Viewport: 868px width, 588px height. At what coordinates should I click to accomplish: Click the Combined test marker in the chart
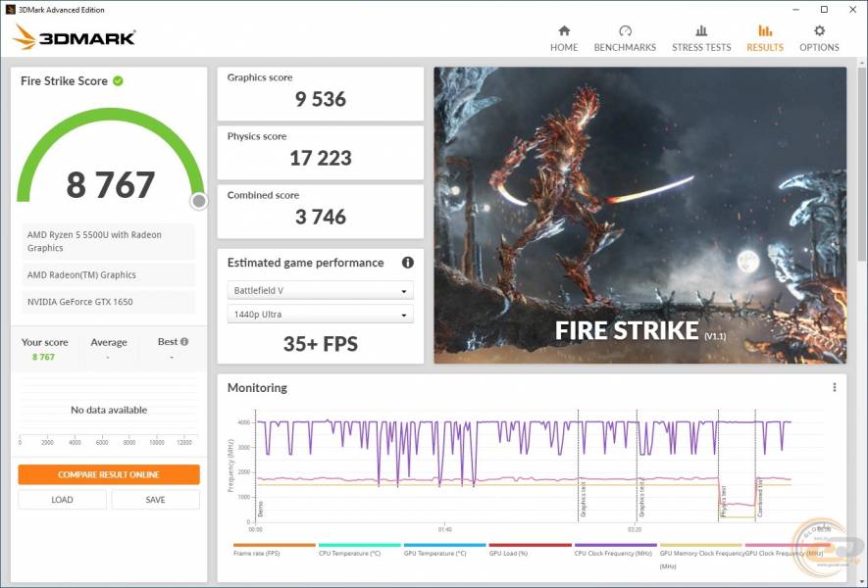click(760, 498)
